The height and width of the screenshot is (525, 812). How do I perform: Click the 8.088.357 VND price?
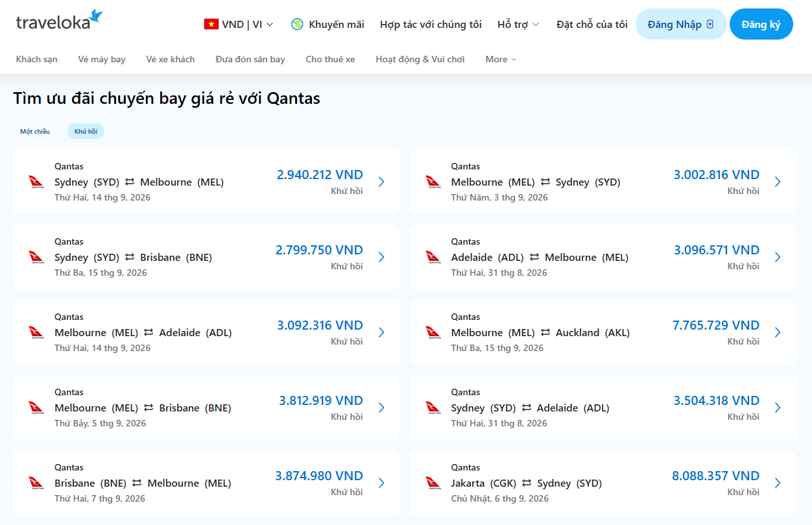click(716, 476)
